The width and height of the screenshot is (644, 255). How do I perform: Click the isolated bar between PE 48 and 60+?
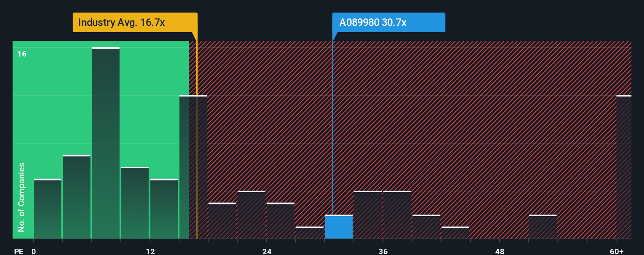(x=543, y=227)
